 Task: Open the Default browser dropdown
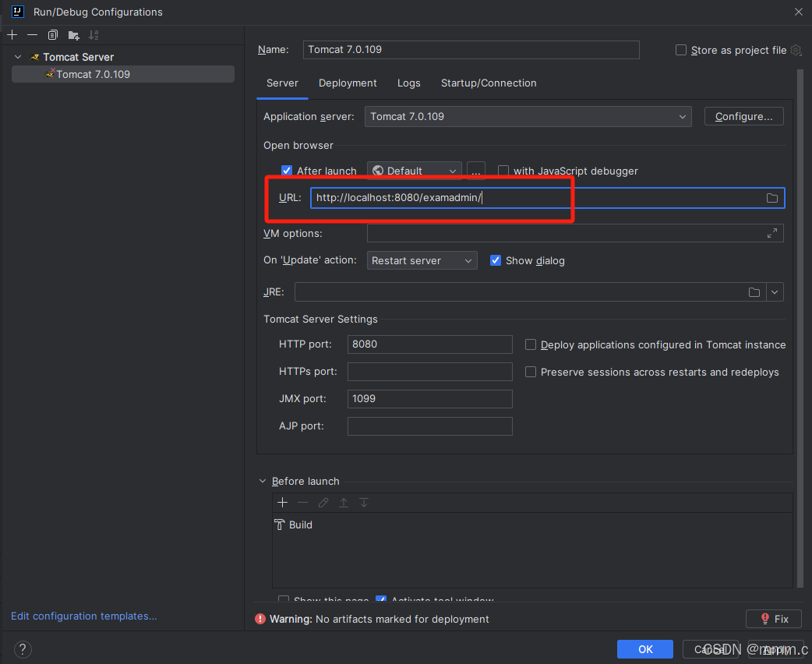click(415, 171)
